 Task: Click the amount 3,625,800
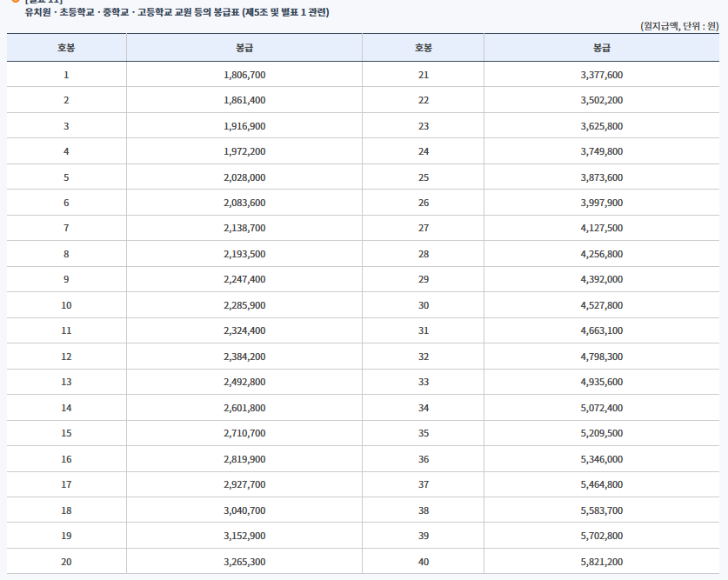click(601, 126)
